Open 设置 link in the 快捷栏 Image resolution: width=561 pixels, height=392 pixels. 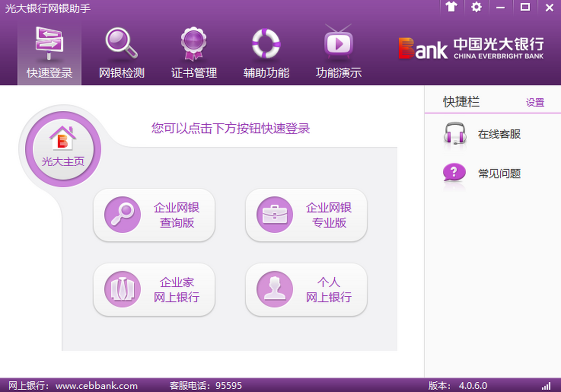click(535, 103)
